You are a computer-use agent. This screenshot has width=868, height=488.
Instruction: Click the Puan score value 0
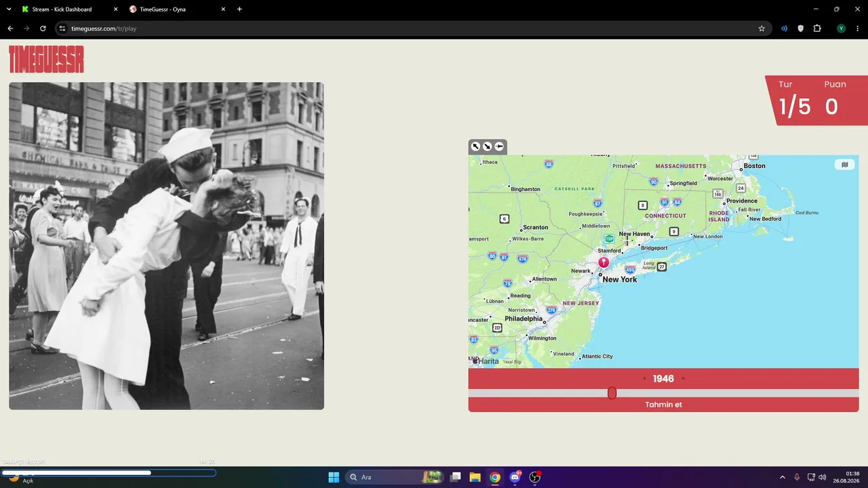point(832,106)
